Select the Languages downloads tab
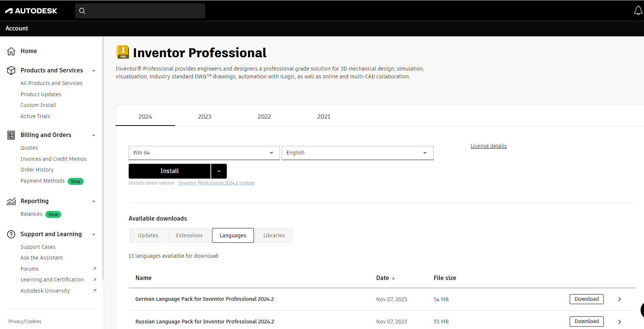Image resolution: width=644 pixels, height=329 pixels. coord(233,235)
